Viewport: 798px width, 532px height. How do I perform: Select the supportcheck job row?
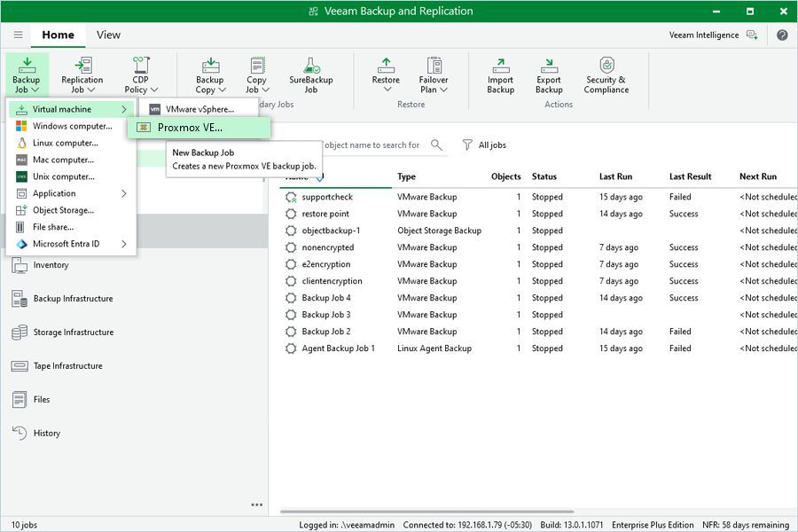tap(327, 197)
